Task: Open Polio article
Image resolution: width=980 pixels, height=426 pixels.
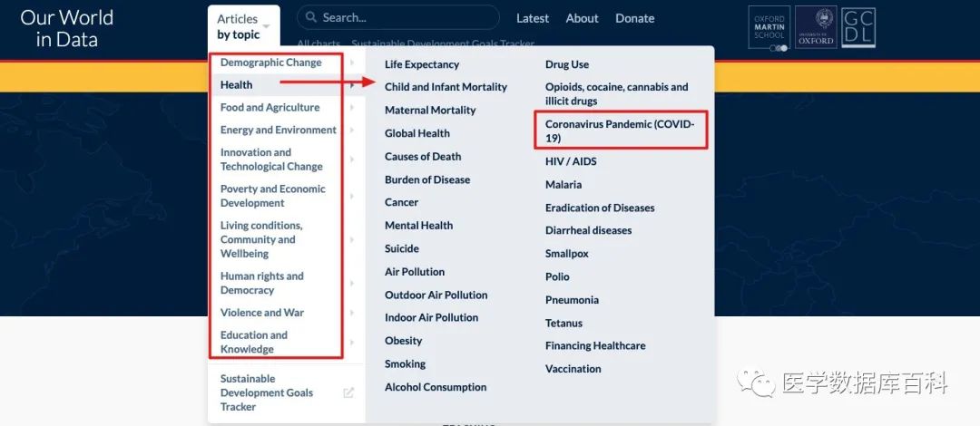Action: [557, 276]
